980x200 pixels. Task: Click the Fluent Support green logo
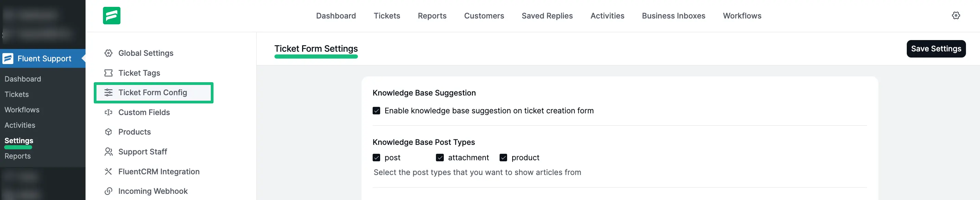[x=112, y=16]
